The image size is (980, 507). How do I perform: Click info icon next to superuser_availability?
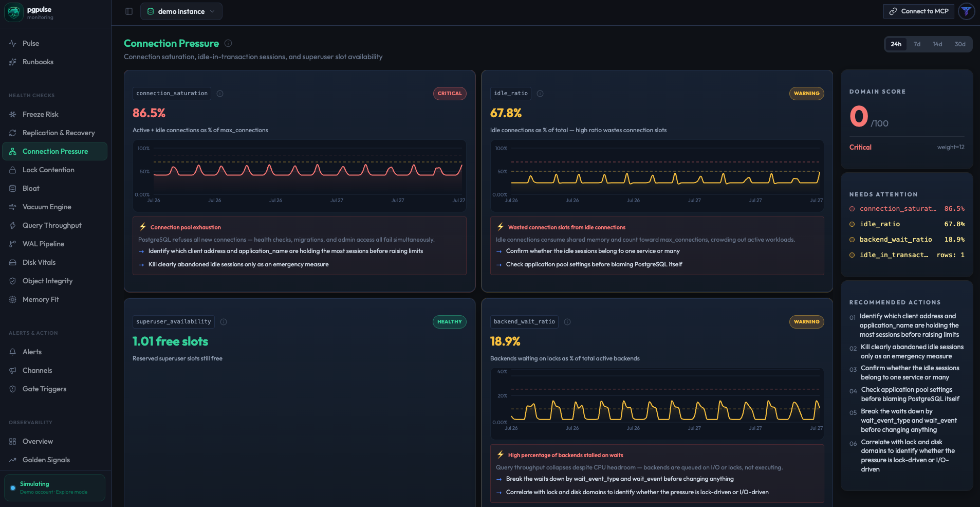(x=224, y=322)
